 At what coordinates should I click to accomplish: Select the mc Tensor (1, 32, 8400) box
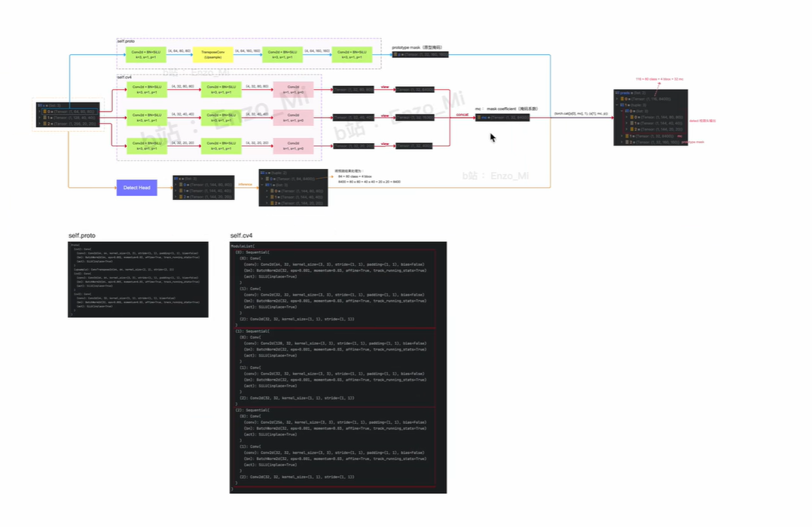click(502, 118)
